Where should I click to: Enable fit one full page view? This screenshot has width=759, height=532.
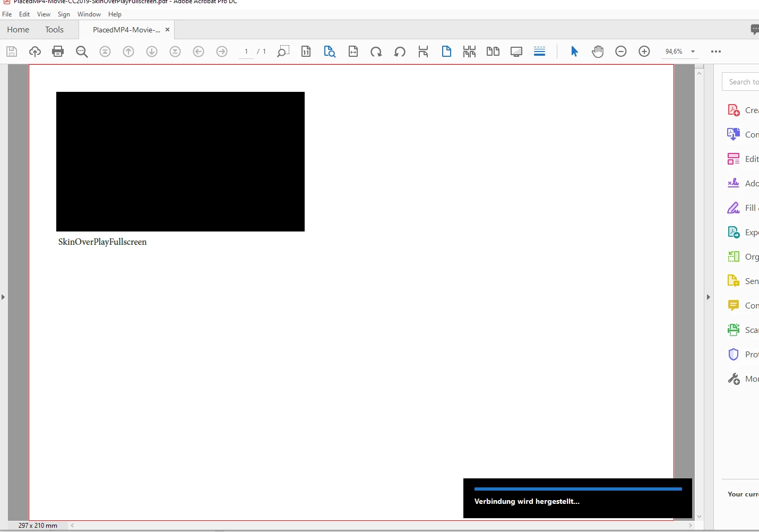[x=446, y=52]
